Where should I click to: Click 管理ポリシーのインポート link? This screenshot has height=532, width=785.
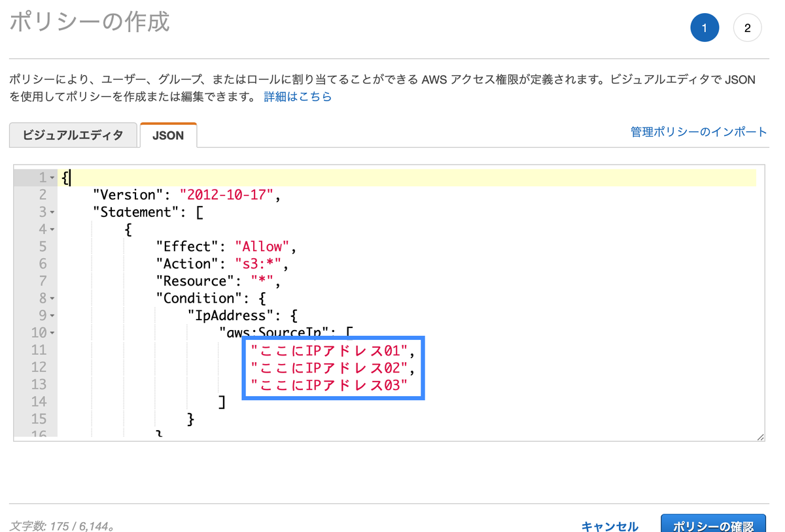click(x=699, y=132)
